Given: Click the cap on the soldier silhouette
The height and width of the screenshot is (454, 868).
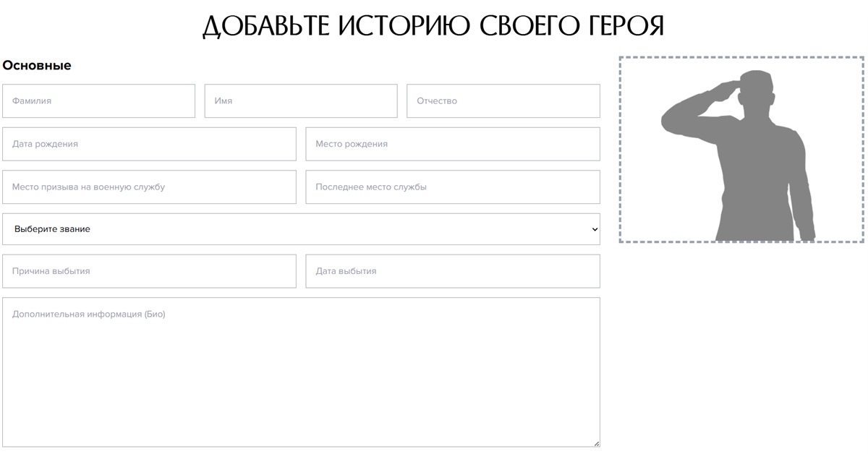Looking at the screenshot, I should tap(755, 78).
